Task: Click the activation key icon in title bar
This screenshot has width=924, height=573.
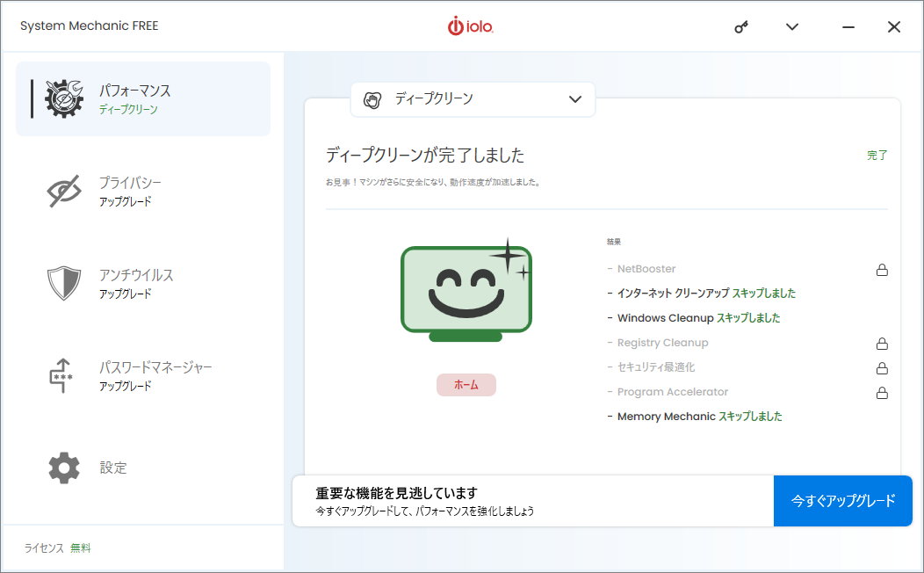Action: [741, 27]
